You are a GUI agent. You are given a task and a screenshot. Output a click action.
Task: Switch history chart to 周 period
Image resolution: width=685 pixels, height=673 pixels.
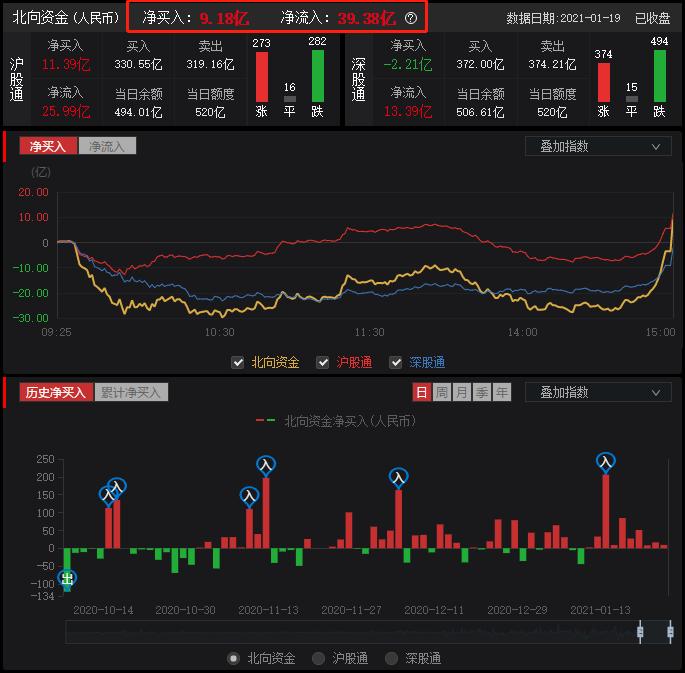(x=442, y=392)
